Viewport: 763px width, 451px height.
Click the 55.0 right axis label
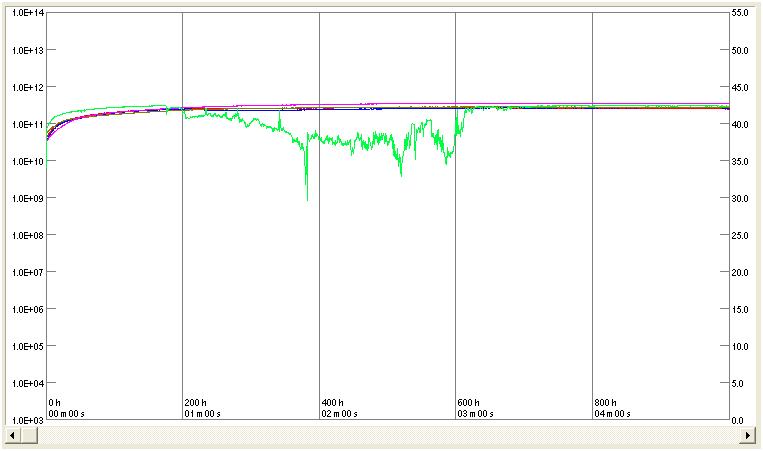(x=740, y=13)
